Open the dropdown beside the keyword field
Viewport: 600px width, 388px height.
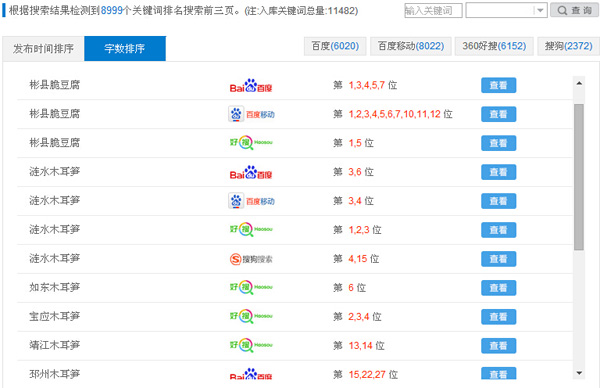[540, 10]
